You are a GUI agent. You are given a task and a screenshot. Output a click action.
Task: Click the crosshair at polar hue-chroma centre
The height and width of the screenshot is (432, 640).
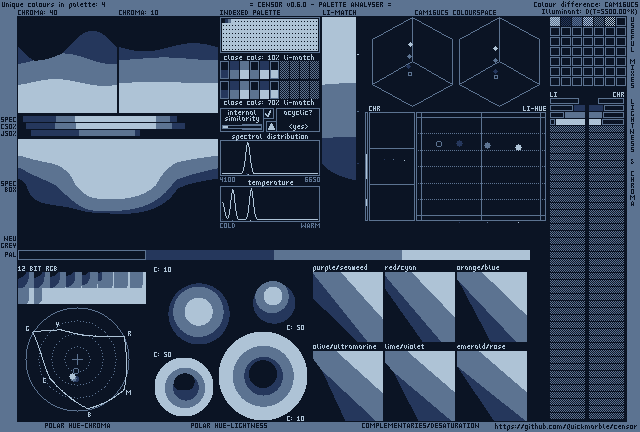(x=77, y=360)
